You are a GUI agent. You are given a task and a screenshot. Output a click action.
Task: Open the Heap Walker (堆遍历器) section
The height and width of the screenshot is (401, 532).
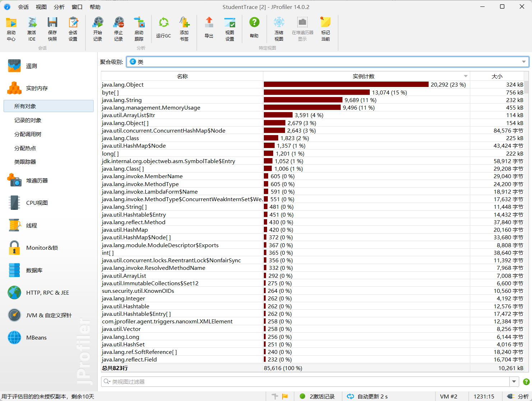point(37,180)
